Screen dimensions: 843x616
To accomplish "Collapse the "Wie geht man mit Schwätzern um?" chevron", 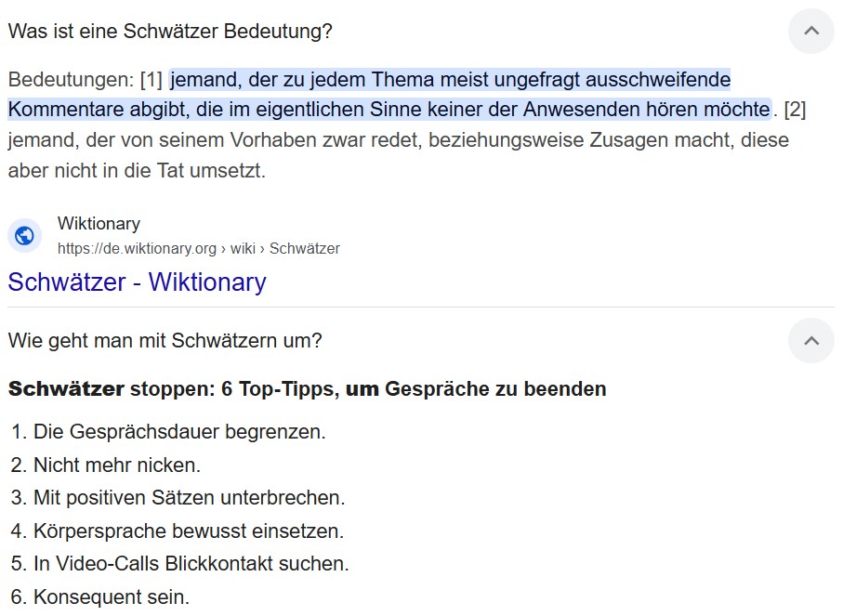I will [x=810, y=341].
